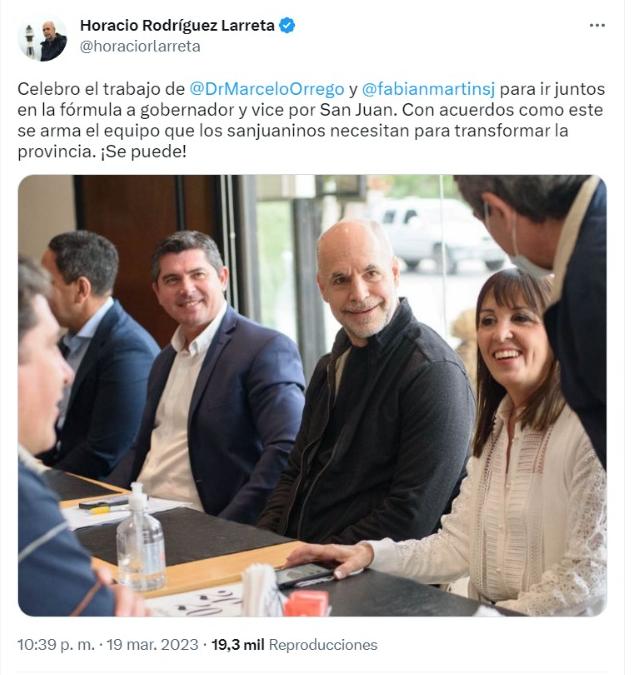Click the Reproducciones label
This screenshot has width=631, height=675.
tap(323, 644)
